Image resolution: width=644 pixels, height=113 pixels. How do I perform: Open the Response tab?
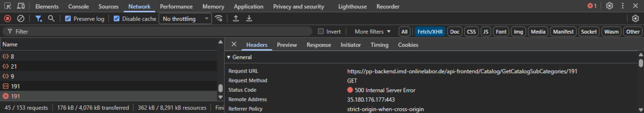[319, 45]
